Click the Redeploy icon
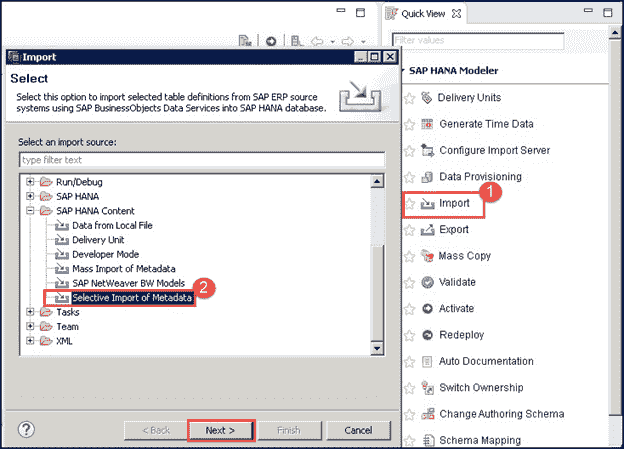 (427, 335)
